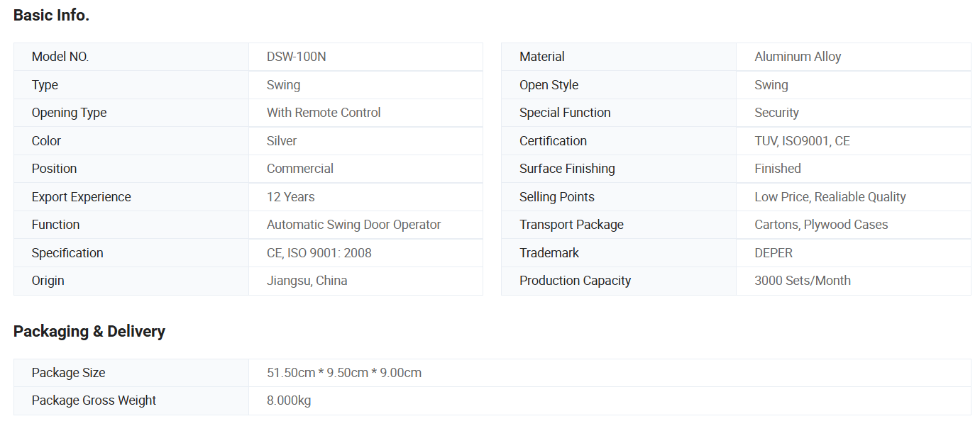Click the Opening Type label cell

tap(69, 113)
